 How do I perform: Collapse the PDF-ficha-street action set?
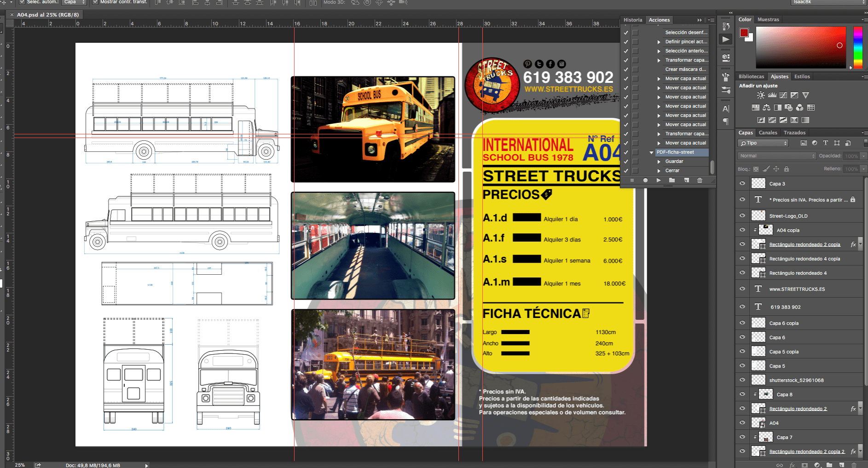coord(651,152)
